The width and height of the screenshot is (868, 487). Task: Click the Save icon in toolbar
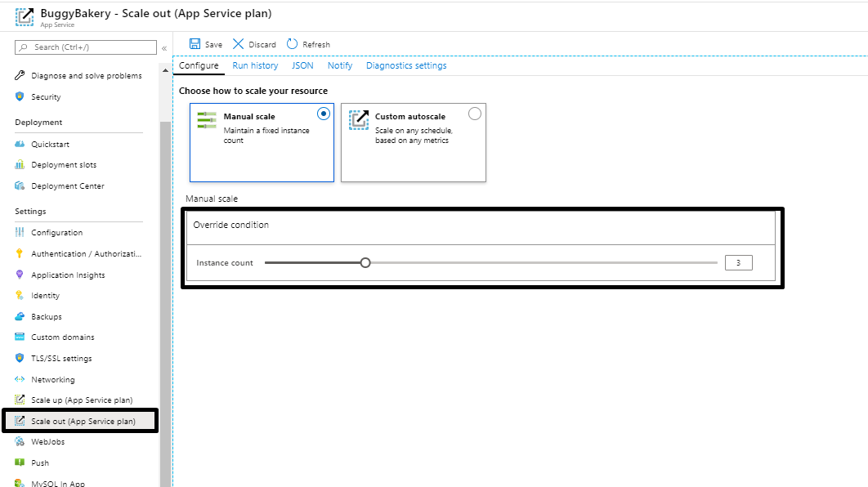195,44
